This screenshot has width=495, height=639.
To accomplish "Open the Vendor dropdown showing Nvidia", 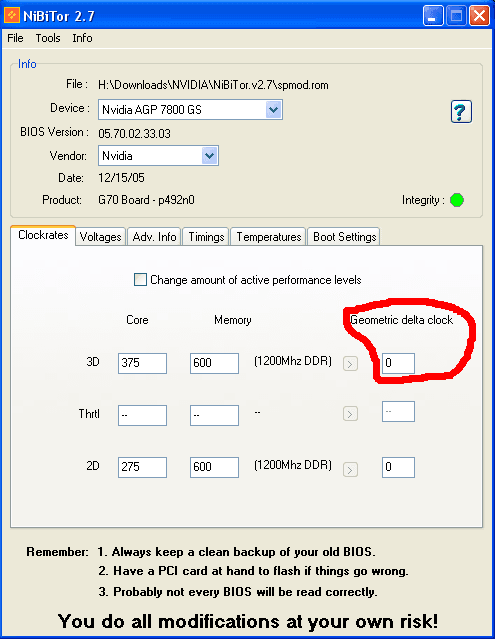I will 158,156.
